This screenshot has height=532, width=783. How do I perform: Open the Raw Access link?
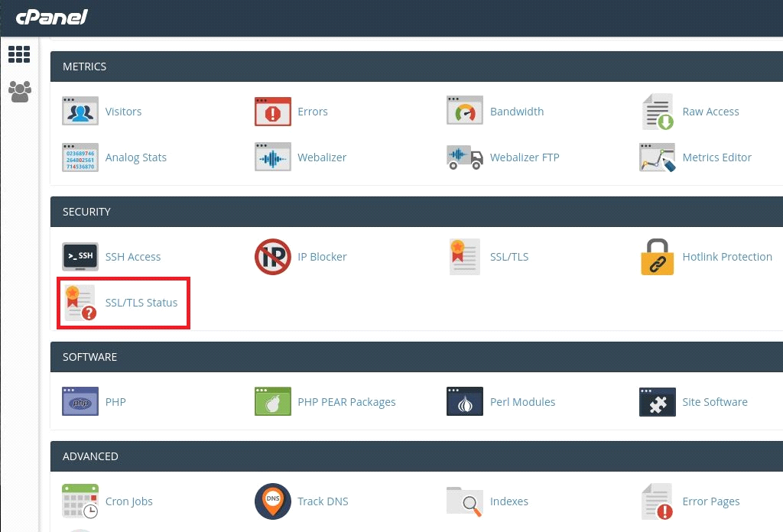[710, 112]
